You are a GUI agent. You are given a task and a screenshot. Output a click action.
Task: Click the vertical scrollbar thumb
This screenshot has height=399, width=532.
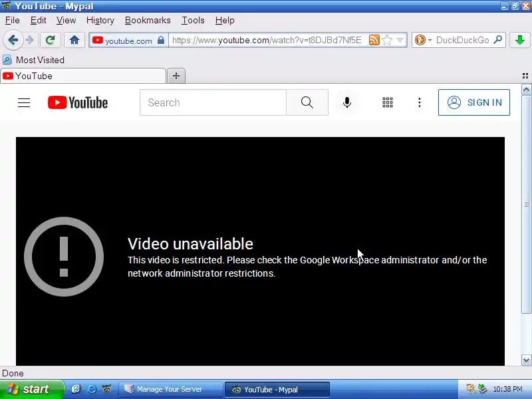pos(526,204)
